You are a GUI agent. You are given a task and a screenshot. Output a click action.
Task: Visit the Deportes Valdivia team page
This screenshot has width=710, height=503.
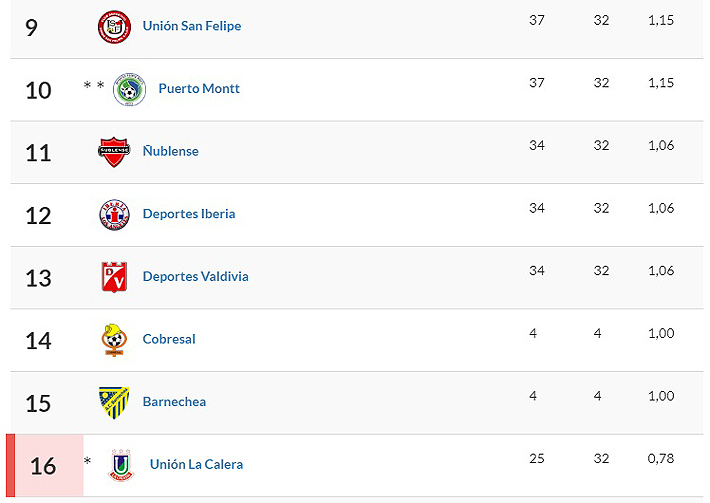[x=196, y=277]
